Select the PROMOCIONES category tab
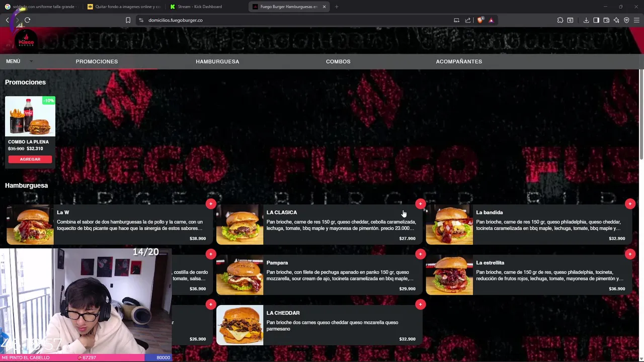This screenshot has height=362, width=644. [x=97, y=61]
